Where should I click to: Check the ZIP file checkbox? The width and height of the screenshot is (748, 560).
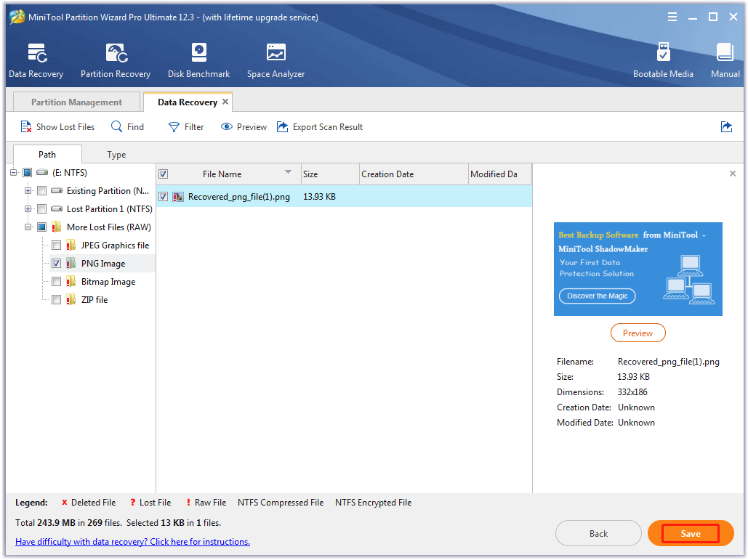point(56,299)
